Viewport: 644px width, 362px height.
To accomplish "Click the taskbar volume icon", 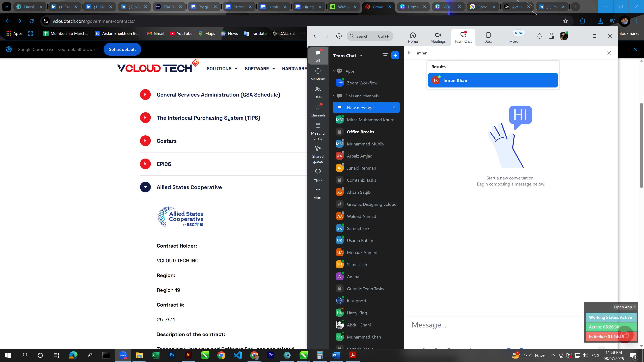I will [585, 355].
